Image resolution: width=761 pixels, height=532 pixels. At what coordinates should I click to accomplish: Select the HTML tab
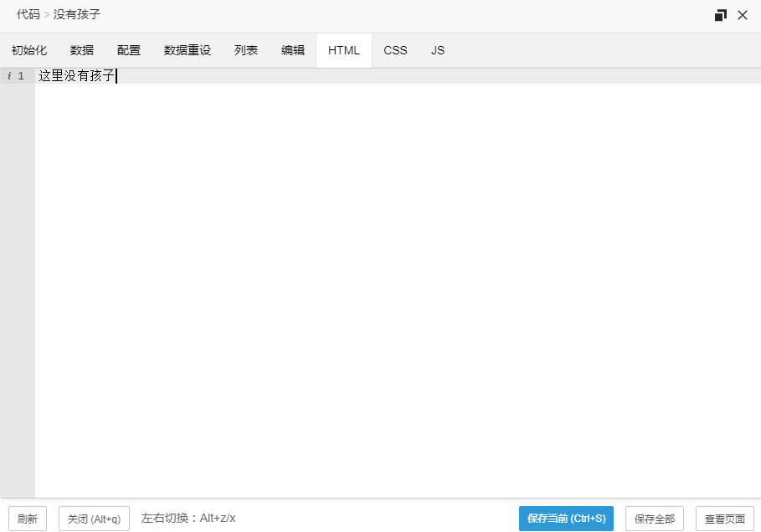(344, 50)
